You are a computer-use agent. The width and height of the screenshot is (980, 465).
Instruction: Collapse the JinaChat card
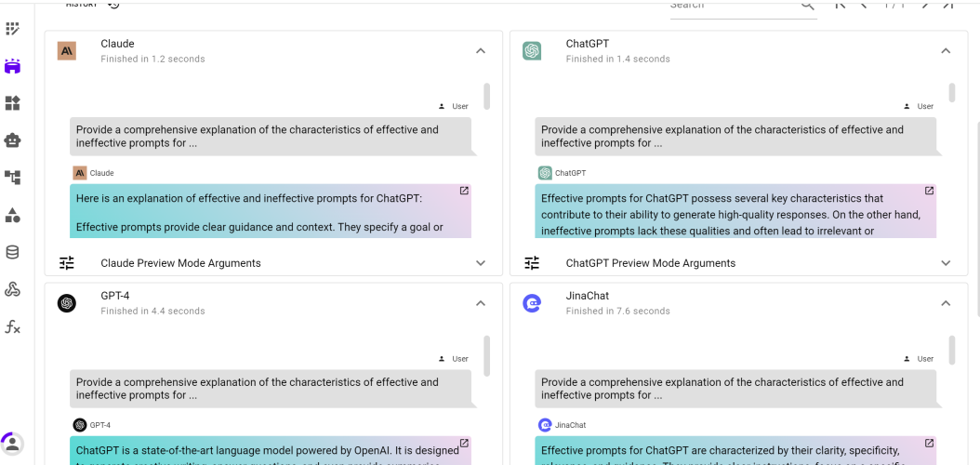pyautogui.click(x=946, y=303)
